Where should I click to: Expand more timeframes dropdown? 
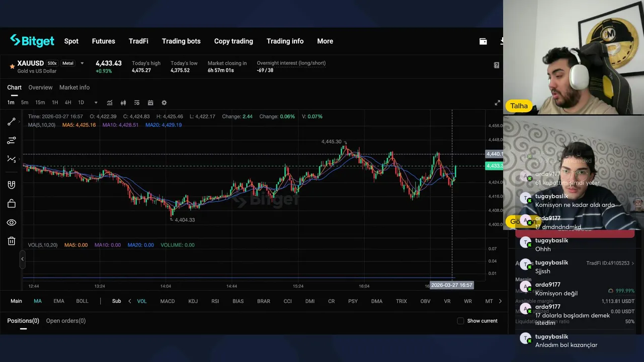96,103
